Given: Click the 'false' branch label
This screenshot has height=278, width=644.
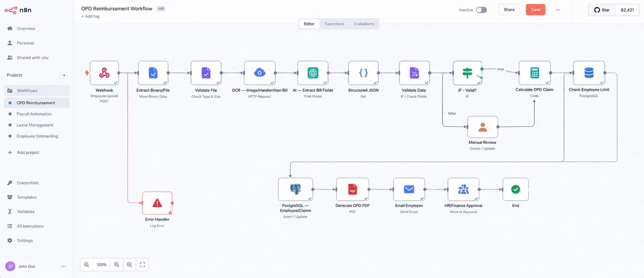Looking at the screenshot, I should point(452,114).
